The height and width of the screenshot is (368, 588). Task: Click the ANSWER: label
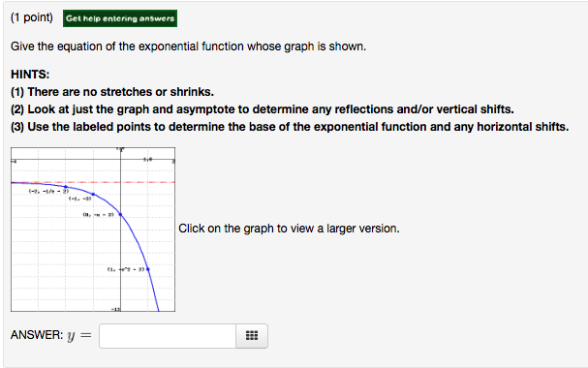[37, 335]
